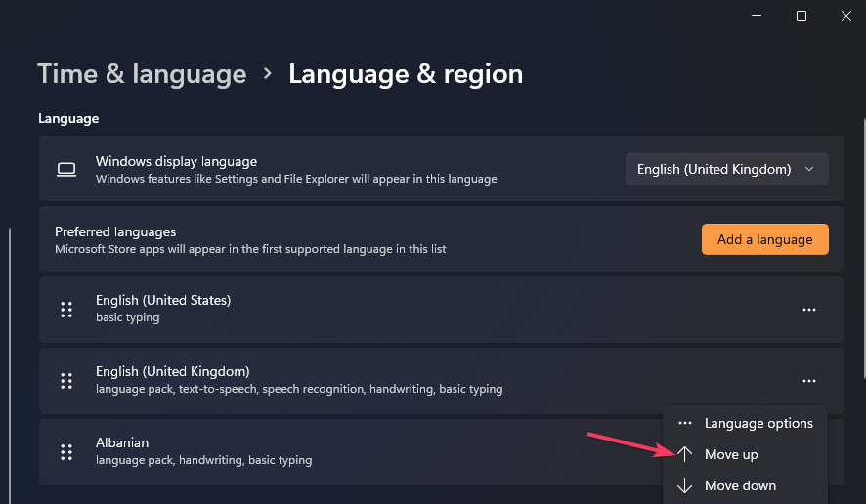Select the English (United States) language row
This screenshot has height=504, width=866.
(441, 310)
